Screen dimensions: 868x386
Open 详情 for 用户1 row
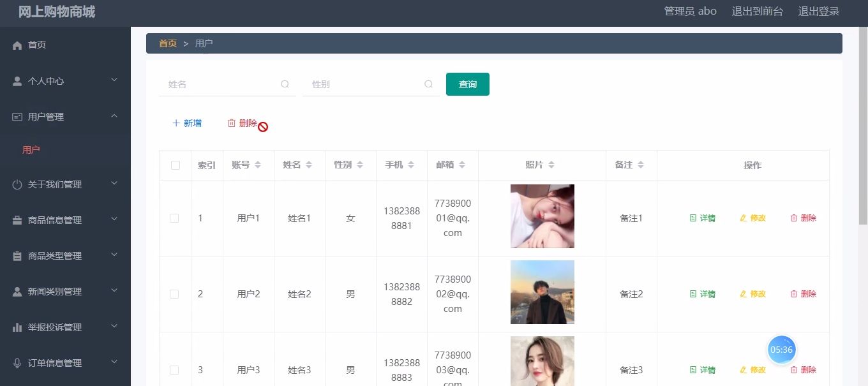pos(703,218)
